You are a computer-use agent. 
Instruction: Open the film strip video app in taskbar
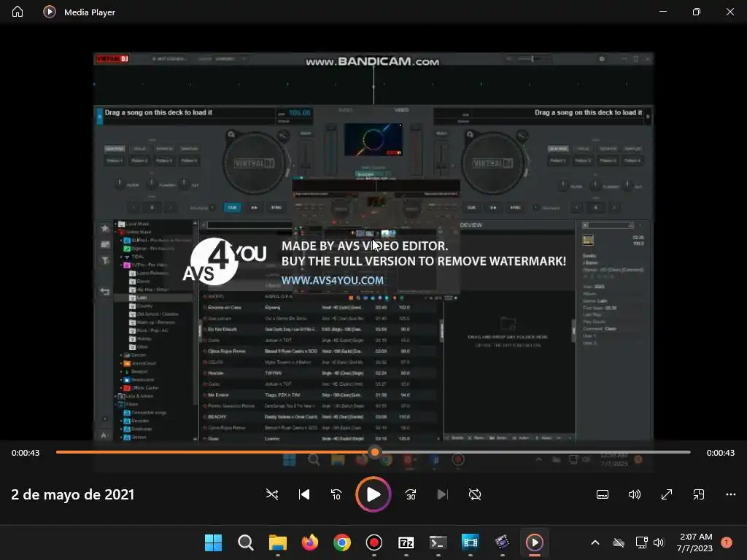(471, 542)
